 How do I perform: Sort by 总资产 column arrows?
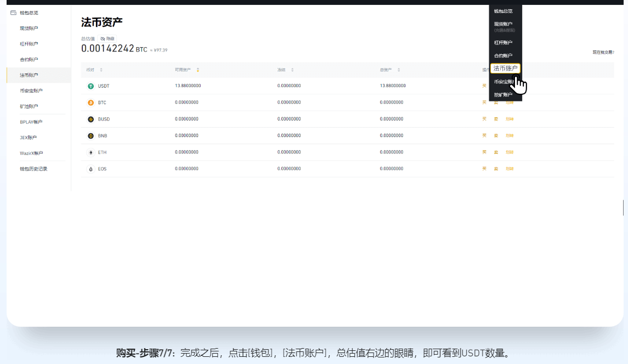[399, 70]
